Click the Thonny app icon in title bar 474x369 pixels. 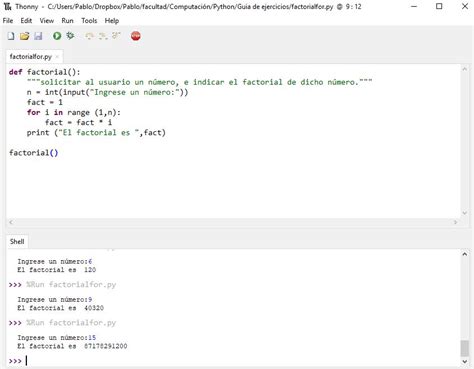[x=7, y=6]
